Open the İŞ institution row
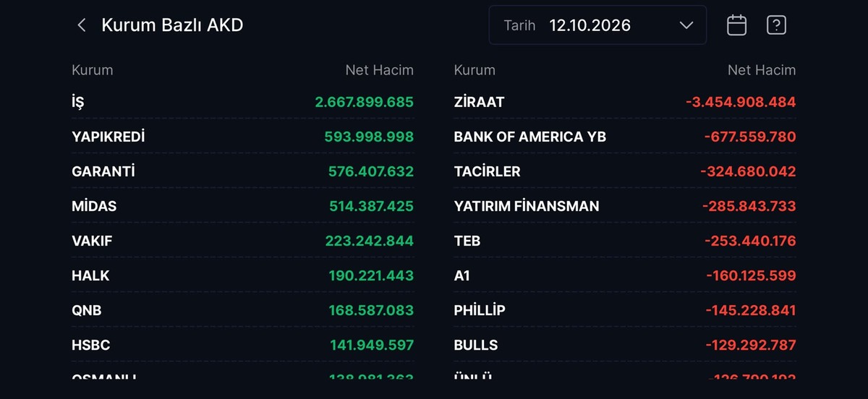 click(243, 102)
